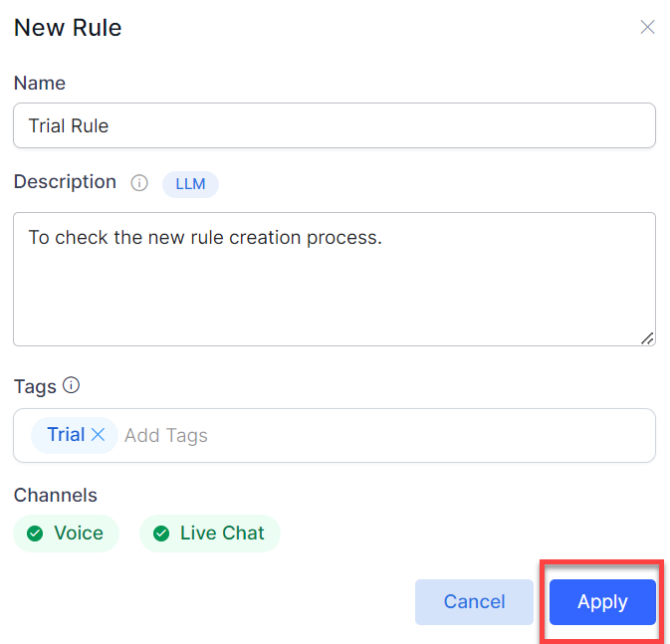Viewport: 670px width, 644px height.
Task: Remove the Trial tag with its X
Action: [x=98, y=435]
